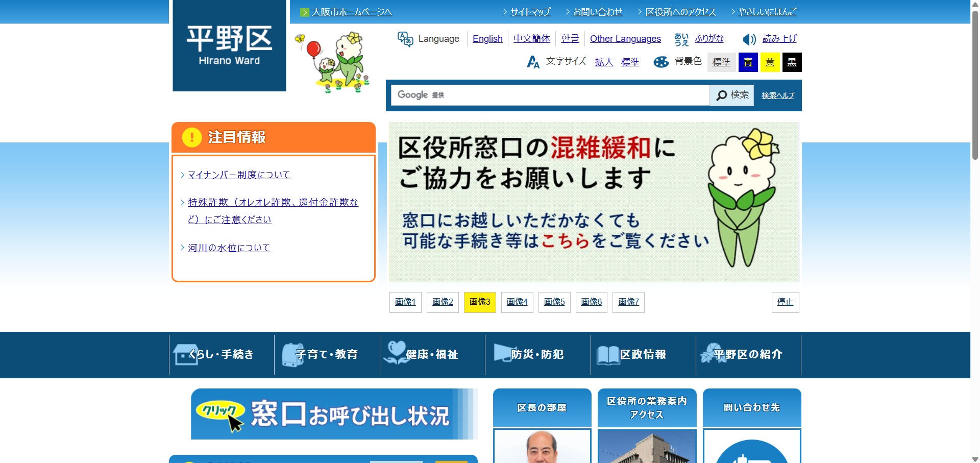
Task: Open 区長の部屋 panel
Action: coord(542,408)
